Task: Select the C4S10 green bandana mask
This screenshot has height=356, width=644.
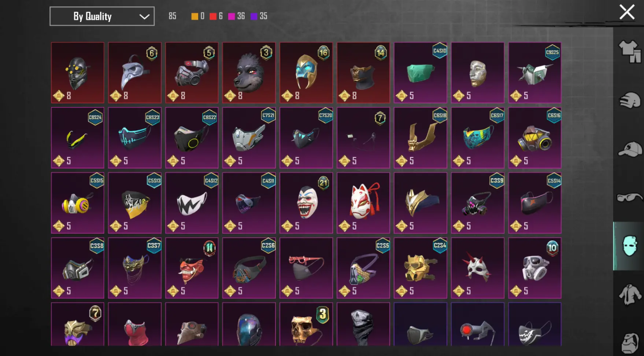Action: pyautogui.click(x=421, y=73)
